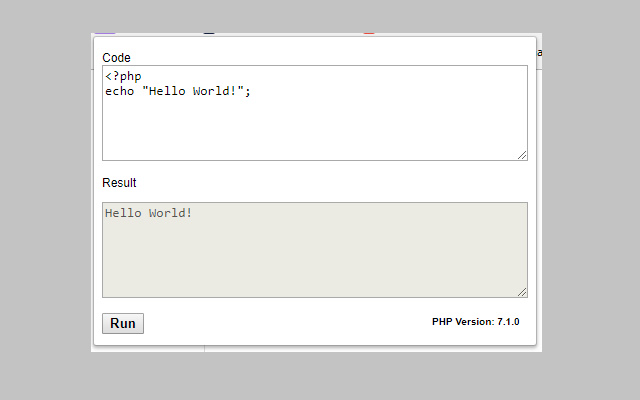Click the '<?php' line in code

point(123,76)
